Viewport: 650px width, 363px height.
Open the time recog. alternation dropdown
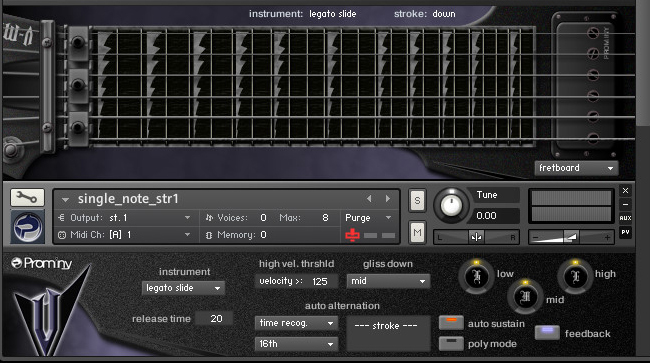296,323
